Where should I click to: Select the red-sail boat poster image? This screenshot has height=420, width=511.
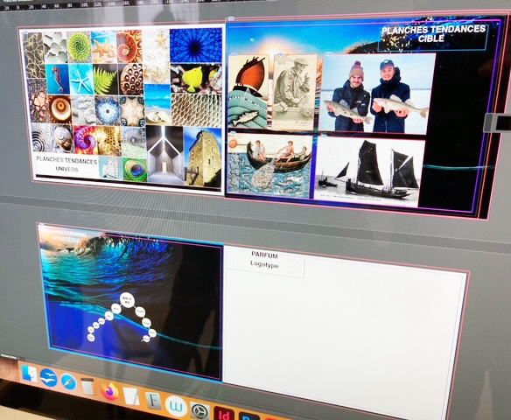click(x=249, y=91)
